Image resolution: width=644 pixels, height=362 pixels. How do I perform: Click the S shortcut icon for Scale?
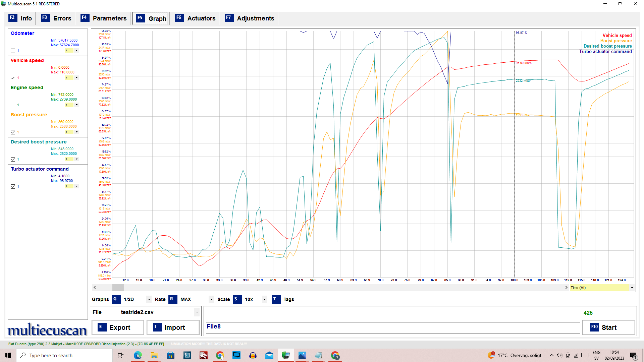click(237, 299)
